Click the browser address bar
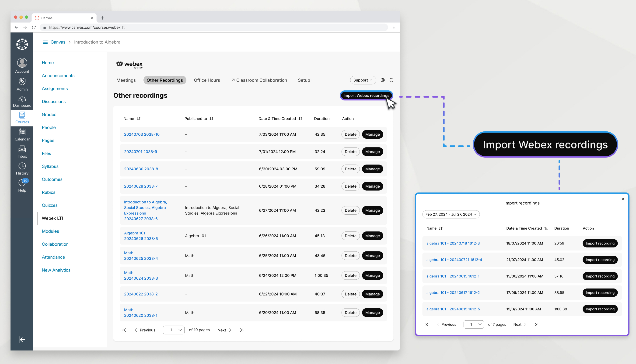 pyautogui.click(x=214, y=27)
